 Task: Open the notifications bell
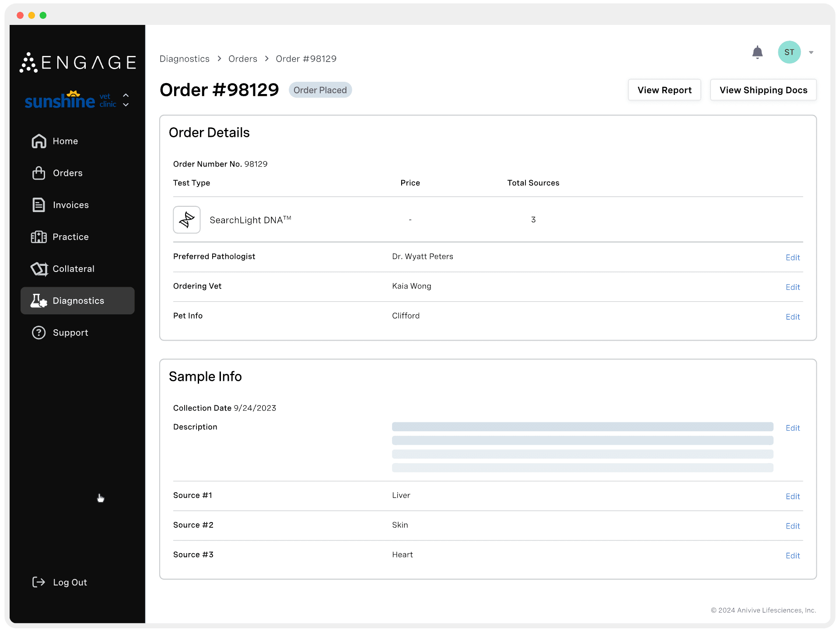[x=757, y=52]
